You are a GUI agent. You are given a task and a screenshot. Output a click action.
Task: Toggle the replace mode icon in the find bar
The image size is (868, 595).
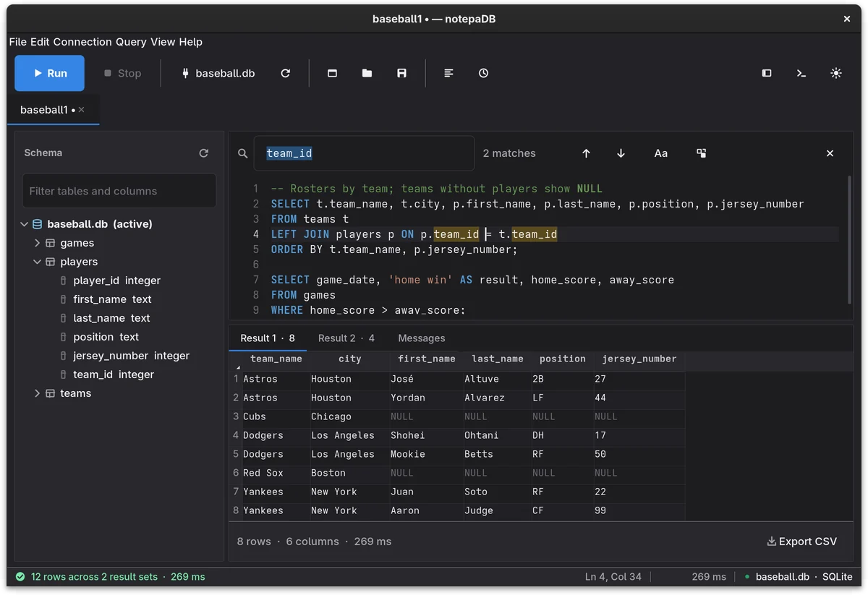(x=702, y=153)
